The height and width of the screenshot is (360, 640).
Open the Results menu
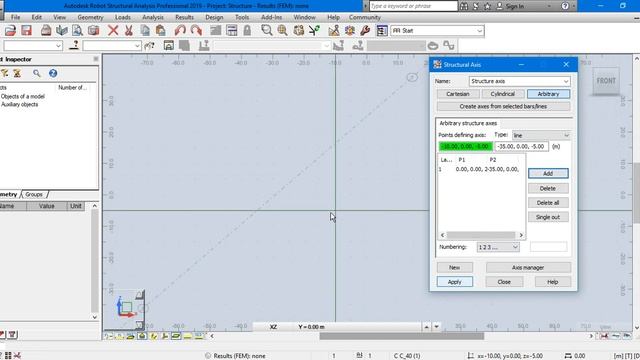point(184,18)
